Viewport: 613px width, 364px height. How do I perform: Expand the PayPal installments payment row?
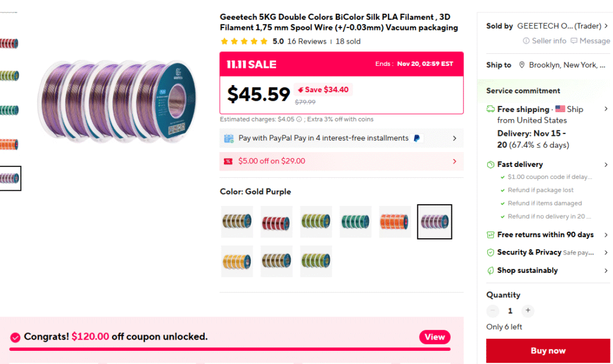click(x=454, y=138)
